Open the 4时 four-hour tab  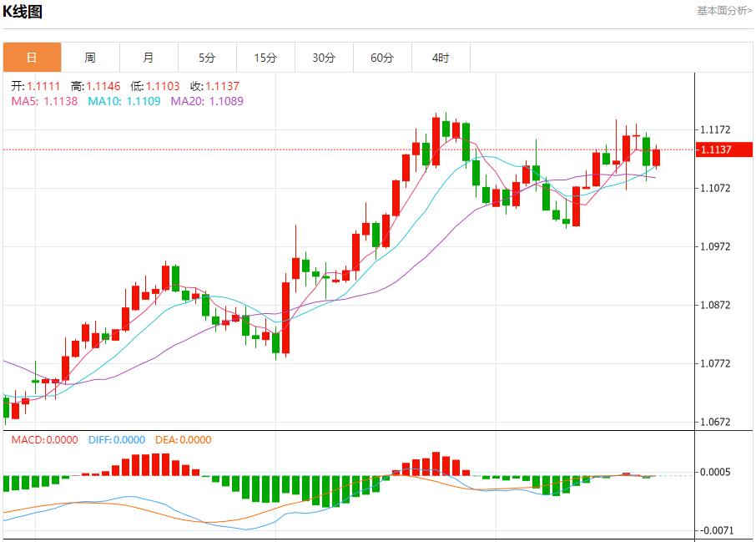[441, 58]
